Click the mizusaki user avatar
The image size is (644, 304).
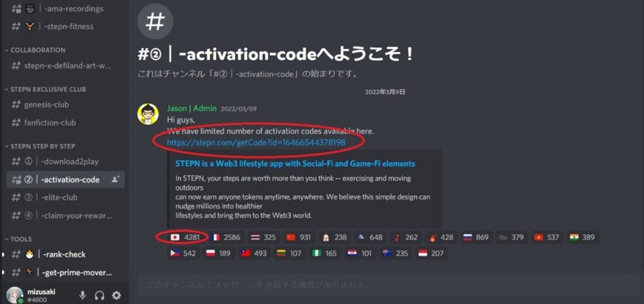[14, 295]
